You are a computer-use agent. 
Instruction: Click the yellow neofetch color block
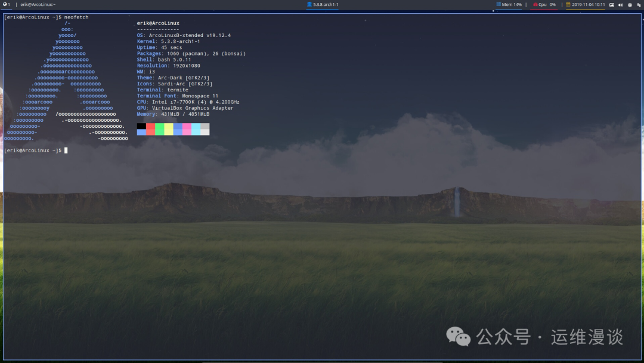[168, 129]
